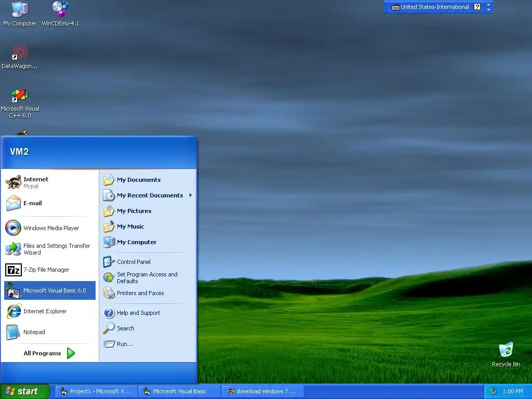Click the VM2 user name header
This screenshot has width=532, height=399.
[19, 152]
